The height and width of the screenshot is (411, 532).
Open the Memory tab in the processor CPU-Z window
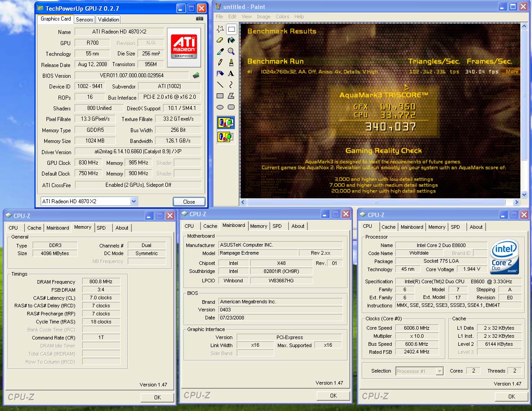(437, 227)
